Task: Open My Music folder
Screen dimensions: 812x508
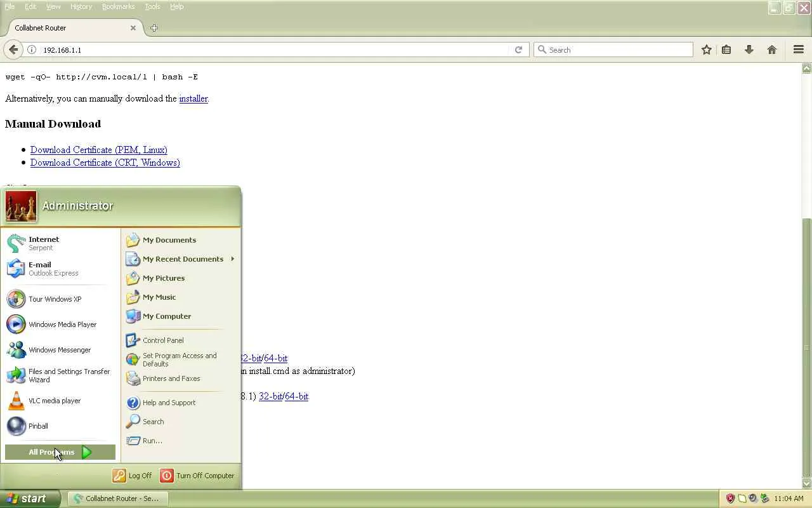Action: coord(181,297)
